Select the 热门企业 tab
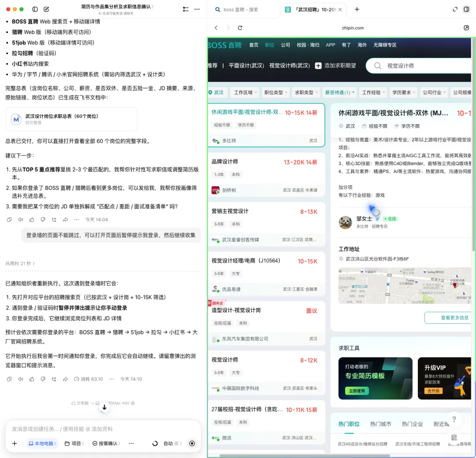The width and height of the screenshot is (476, 458). pyautogui.click(x=412, y=424)
